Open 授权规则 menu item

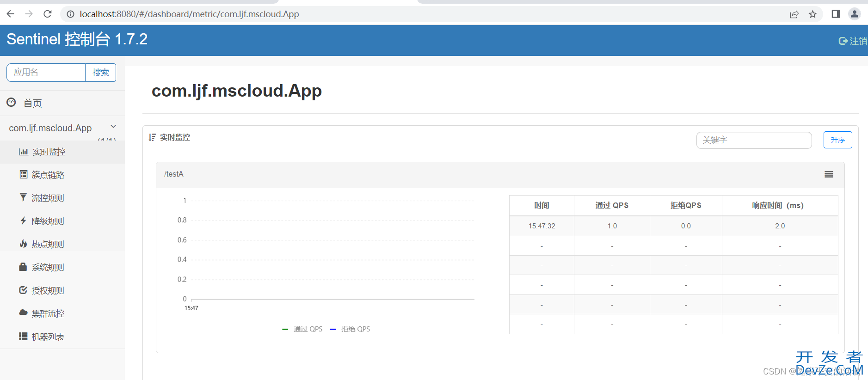(62, 290)
